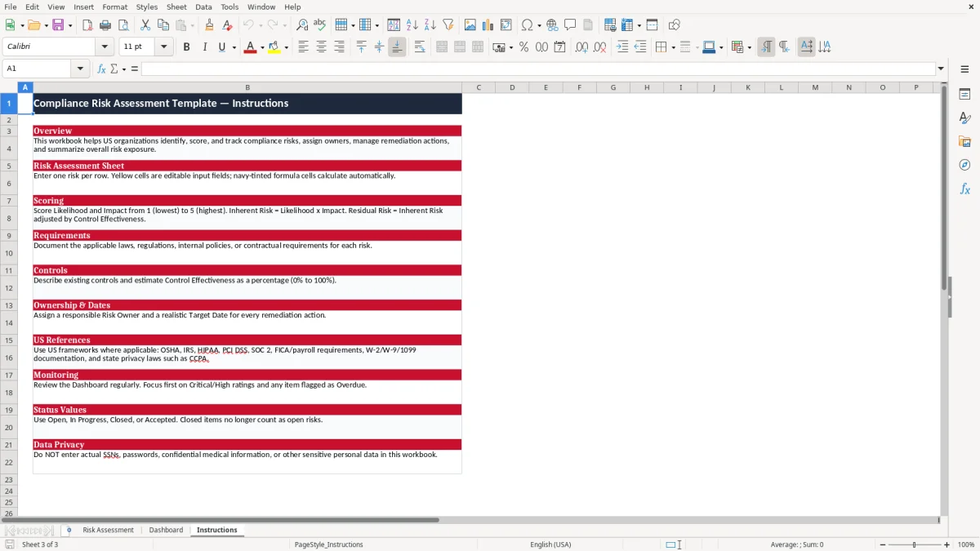Open the Function Wizard fx icon

coord(102,69)
